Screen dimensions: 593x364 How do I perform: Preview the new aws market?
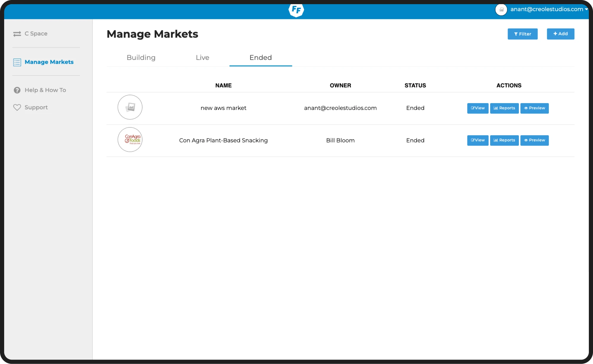534,108
